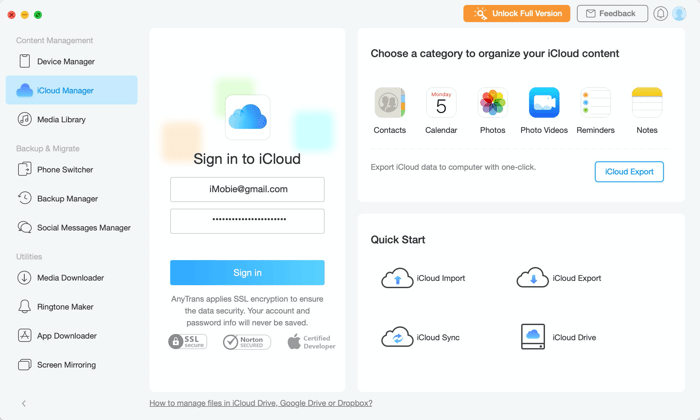Open the Device Manager icon
700x420 pixels.
(25, 61)
